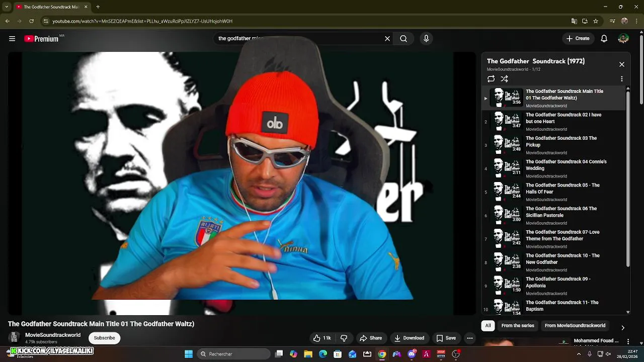Click the address bar URL

[x=142, y=21]
